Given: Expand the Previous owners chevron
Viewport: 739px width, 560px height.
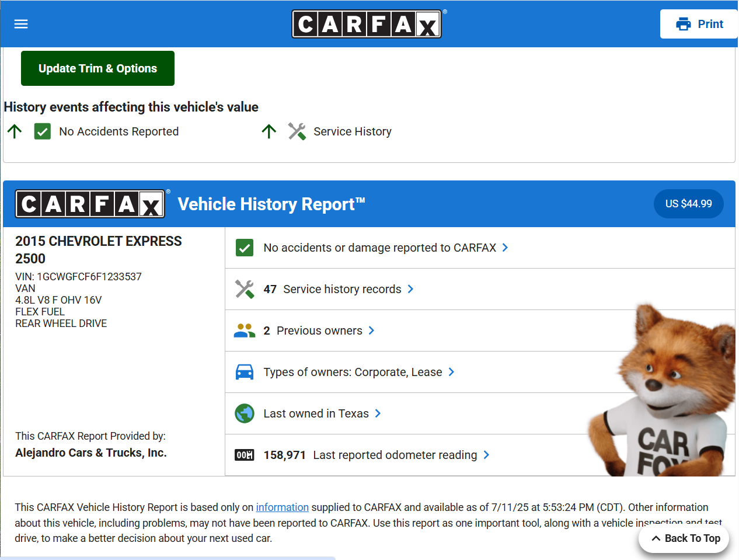Looking at the screenshot, I should (371, 331).
